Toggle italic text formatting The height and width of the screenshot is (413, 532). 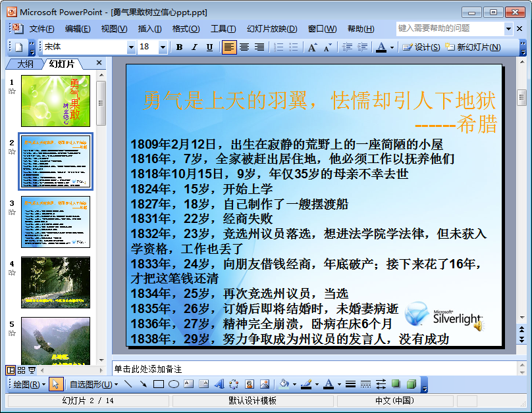[x=194, y=47]
